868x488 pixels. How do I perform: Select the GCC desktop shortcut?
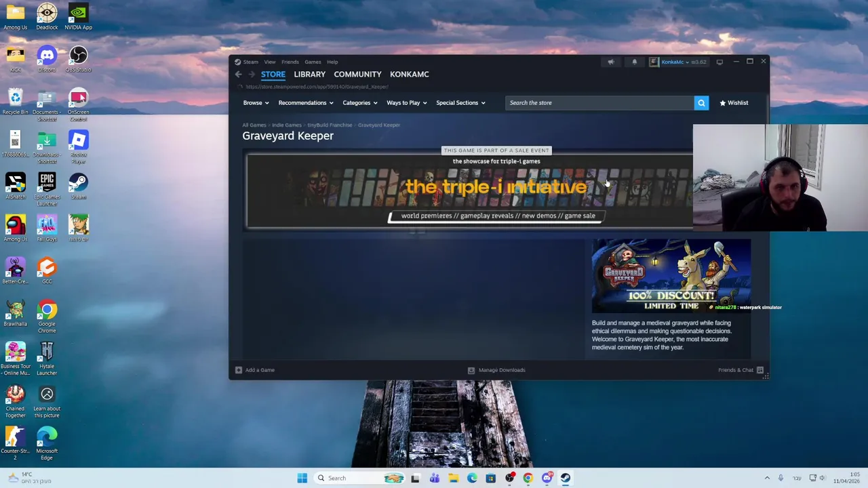click(x=47, y=271)
